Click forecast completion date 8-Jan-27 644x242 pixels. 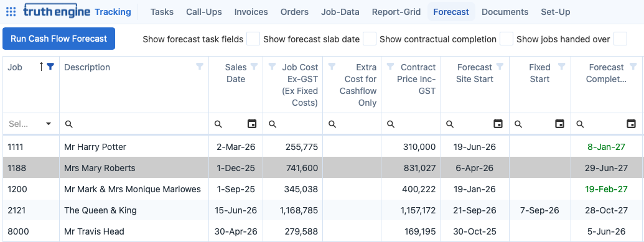coord(606,147)
